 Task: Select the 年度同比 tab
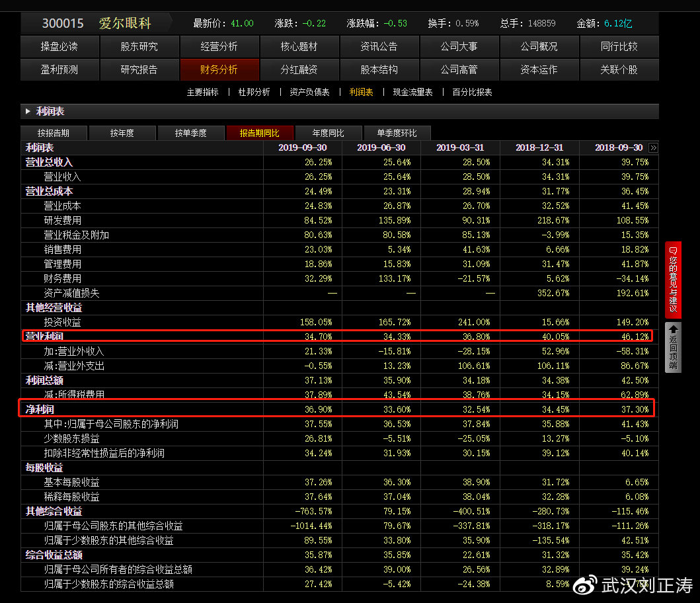pyautogui.click(x=329, y=133)
